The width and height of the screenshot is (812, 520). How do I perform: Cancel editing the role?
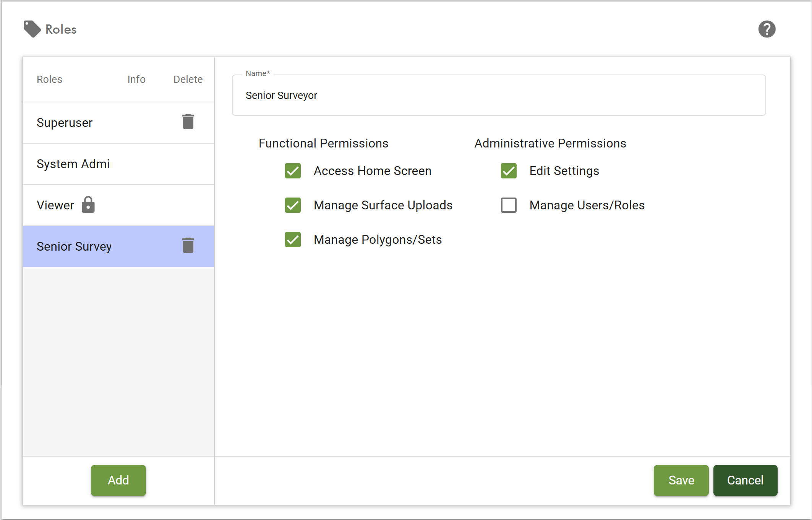[x=745, y=480]
